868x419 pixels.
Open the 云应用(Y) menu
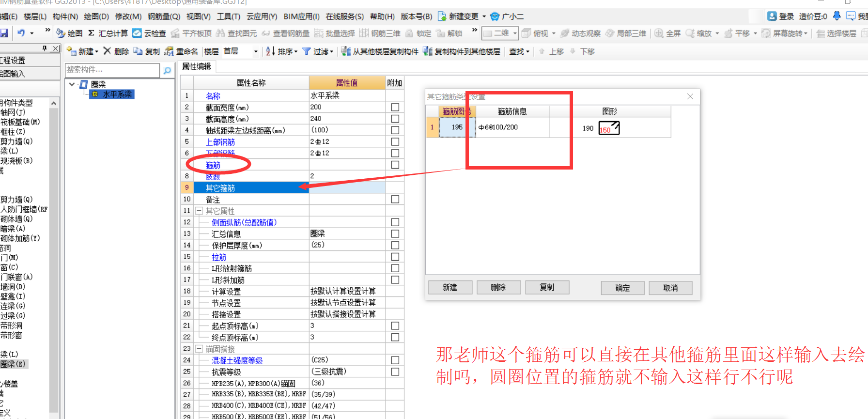(262, 16)
